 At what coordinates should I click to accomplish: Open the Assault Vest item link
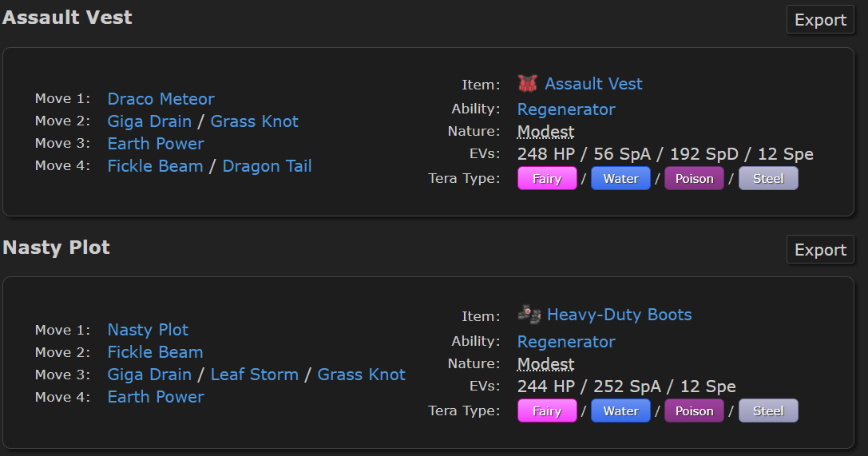point(593,84)
